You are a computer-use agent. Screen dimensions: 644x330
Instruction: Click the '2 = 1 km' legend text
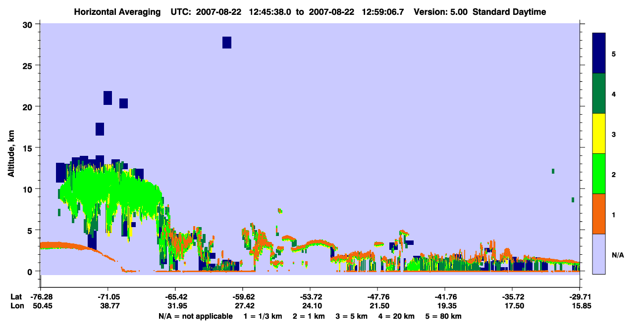pyautogui.click(x=309, y=316)
